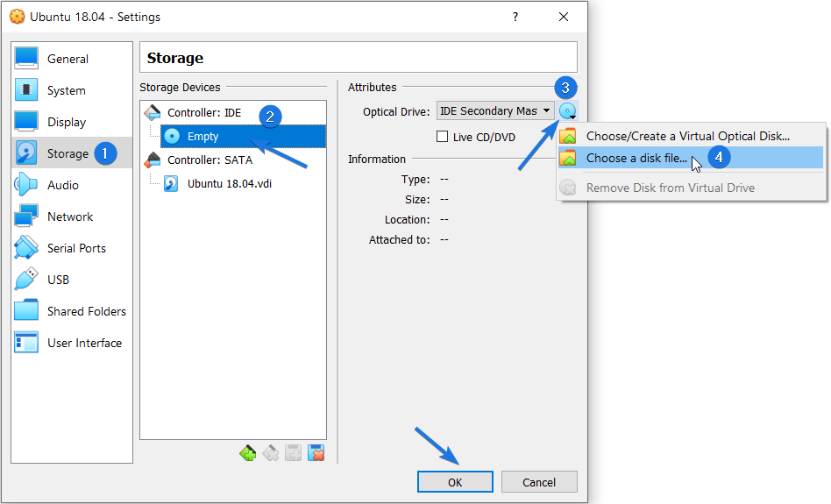Image resolution: width=831 pixels, height=504 pixels.
Task: Select Choose a disk file menu item
Action: (x=691, y=158)
